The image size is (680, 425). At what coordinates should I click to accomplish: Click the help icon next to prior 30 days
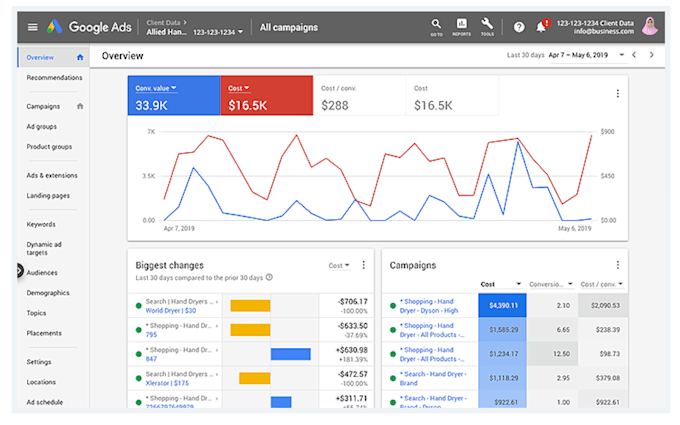(x=269, y=278)
